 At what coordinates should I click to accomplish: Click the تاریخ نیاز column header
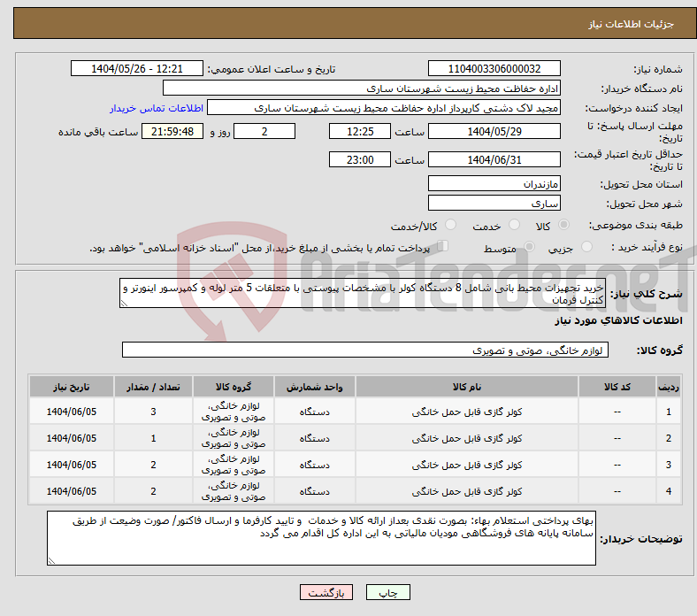71,388
